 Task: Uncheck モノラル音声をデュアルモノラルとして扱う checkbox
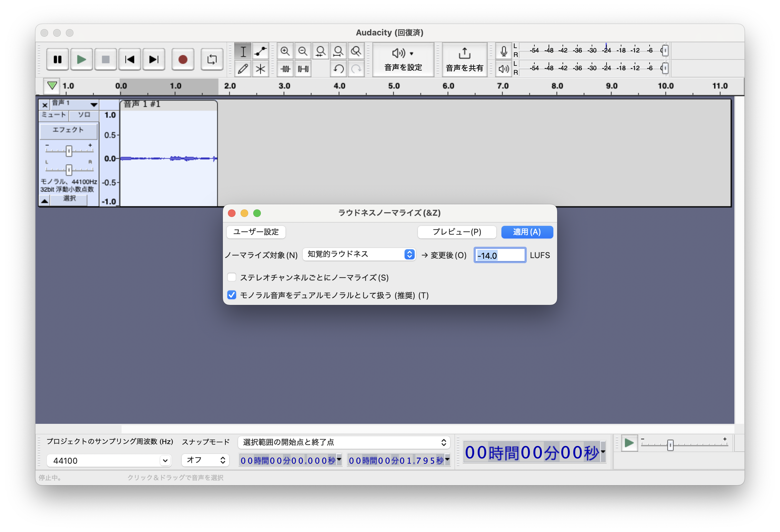click(232, 295)
